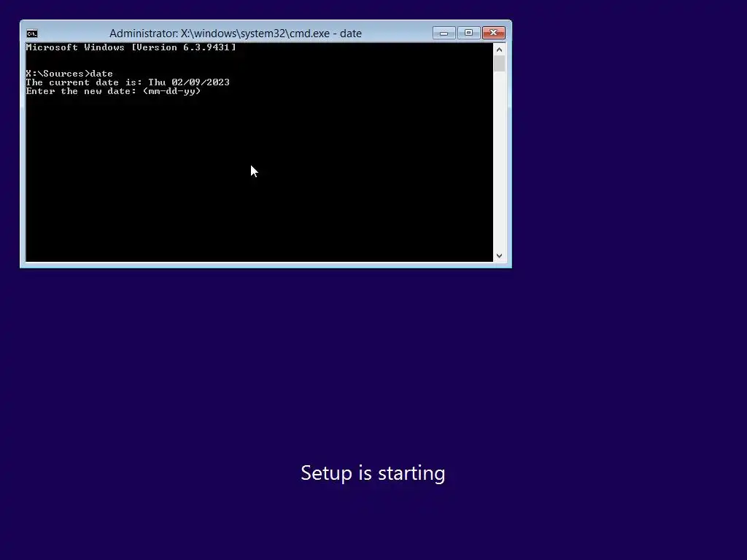Maximize the command prompt window
Image resolution: width=747 pixels, height=560 pixels.
click(x=469, y=33)
